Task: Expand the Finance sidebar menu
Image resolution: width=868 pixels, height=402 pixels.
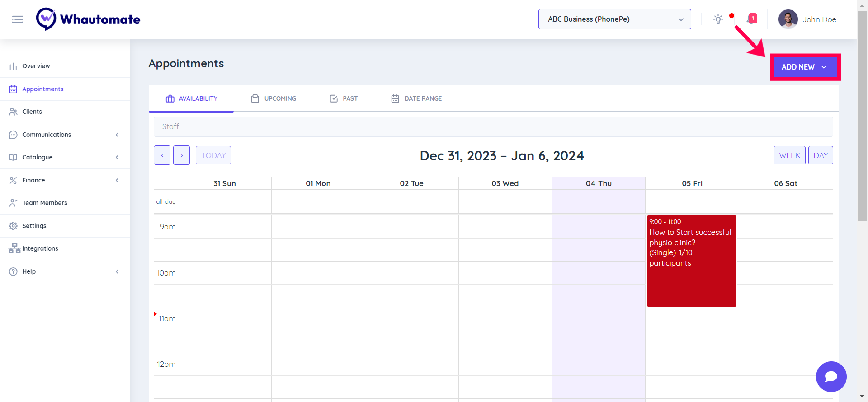Action: click(65, 180)
